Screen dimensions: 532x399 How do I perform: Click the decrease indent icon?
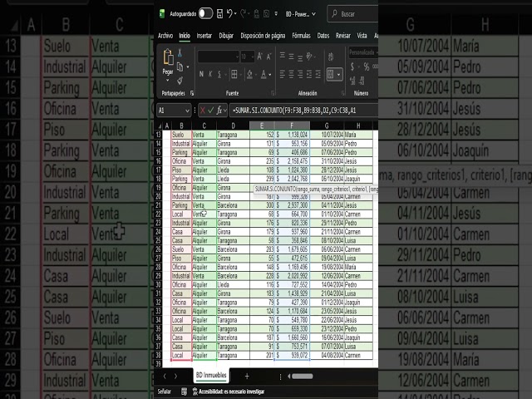(x=309, y=74)
